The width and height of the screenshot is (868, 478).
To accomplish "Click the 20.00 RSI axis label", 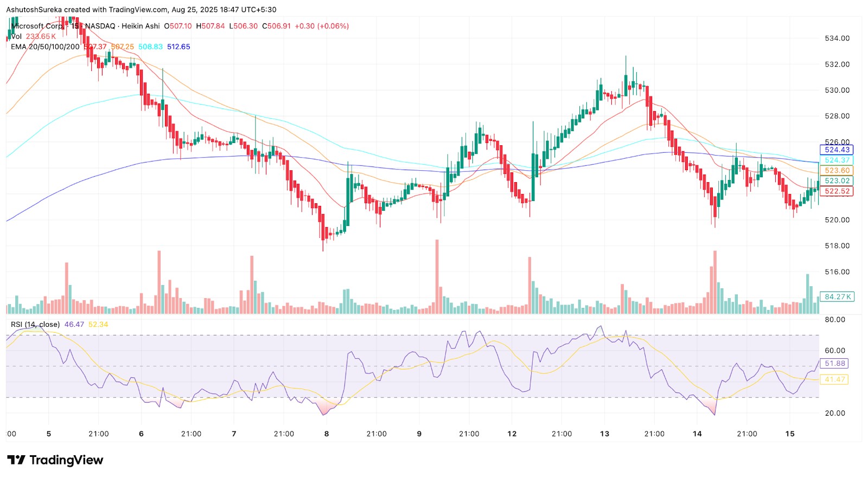I will (x=835, y=413).
